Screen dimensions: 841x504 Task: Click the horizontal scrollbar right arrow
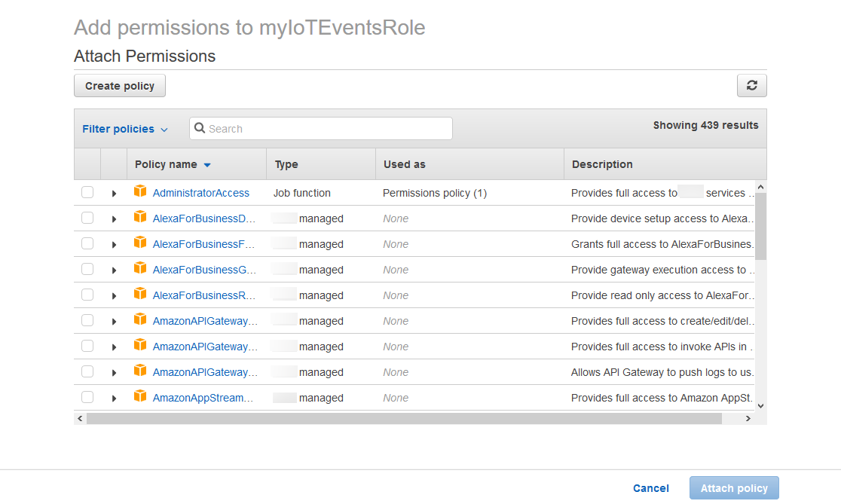click(x=748, y=418)
